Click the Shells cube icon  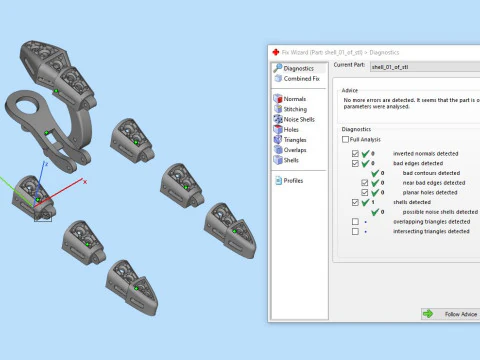[278, 160]
